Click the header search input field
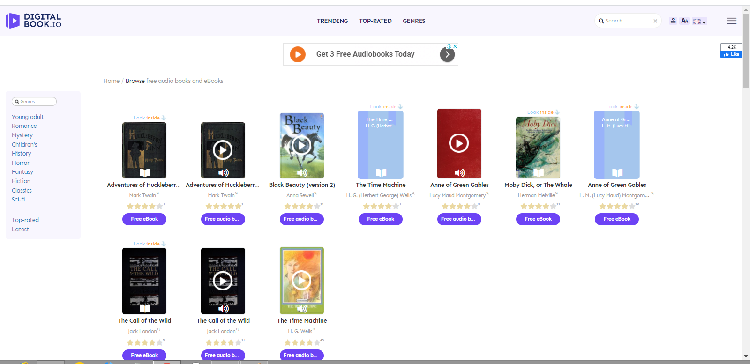 click(x=628, y=21)
